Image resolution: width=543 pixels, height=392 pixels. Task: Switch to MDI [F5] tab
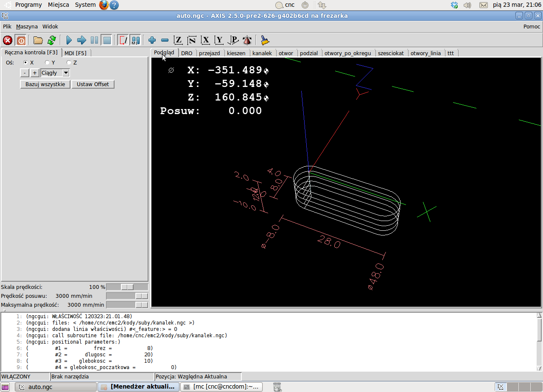tap(76, 53)
